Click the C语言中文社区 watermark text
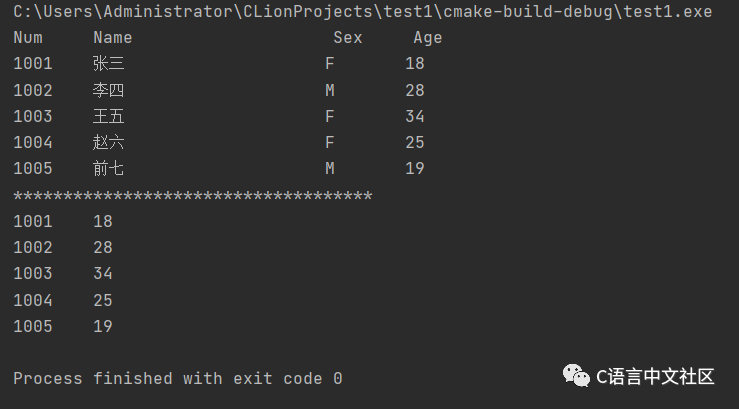The height and width of the screenshot is (409, 739). click(655, 377)
